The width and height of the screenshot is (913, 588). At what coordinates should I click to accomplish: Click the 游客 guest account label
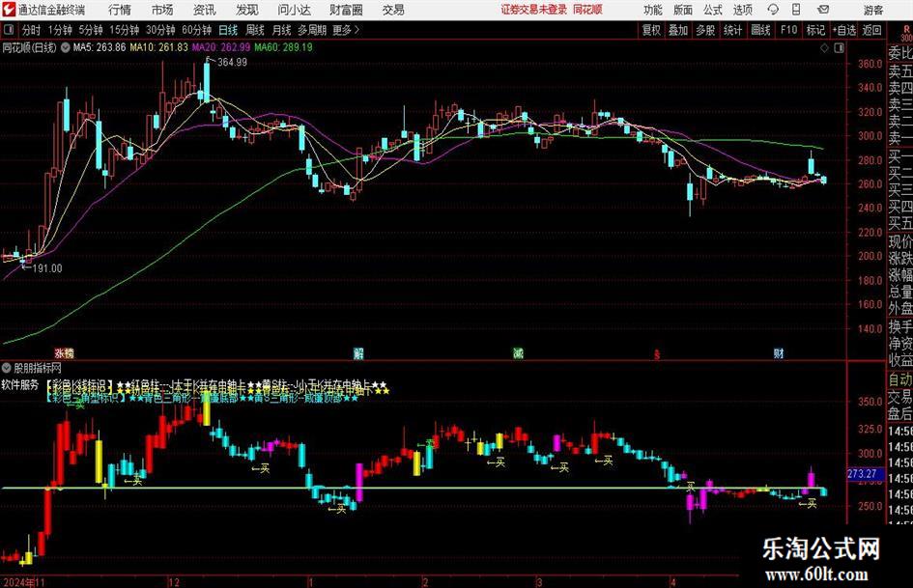873,10
